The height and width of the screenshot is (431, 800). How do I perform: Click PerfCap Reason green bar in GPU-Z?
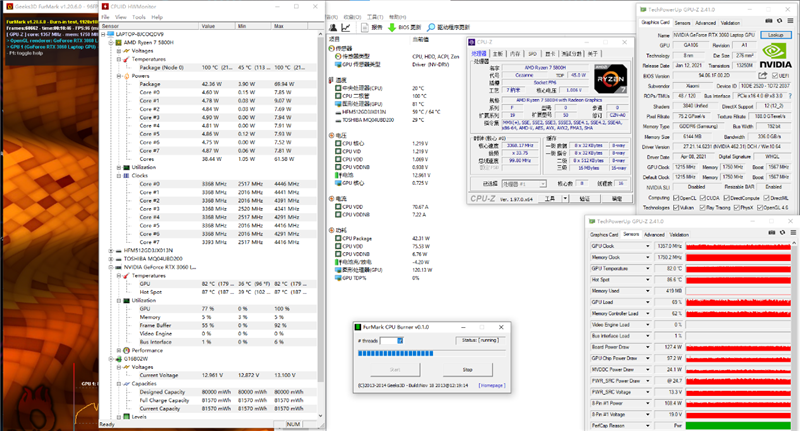[x=738, y=425]
